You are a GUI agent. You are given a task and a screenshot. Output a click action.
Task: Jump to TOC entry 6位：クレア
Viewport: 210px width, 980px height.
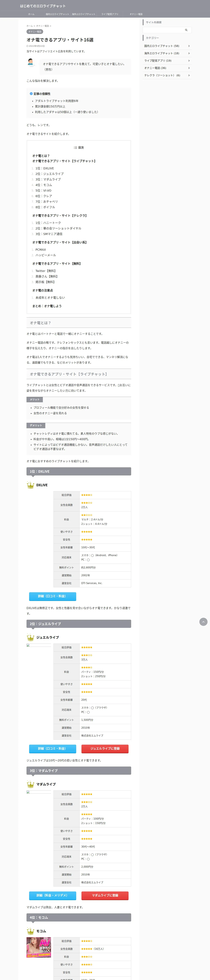coord(44,196)
